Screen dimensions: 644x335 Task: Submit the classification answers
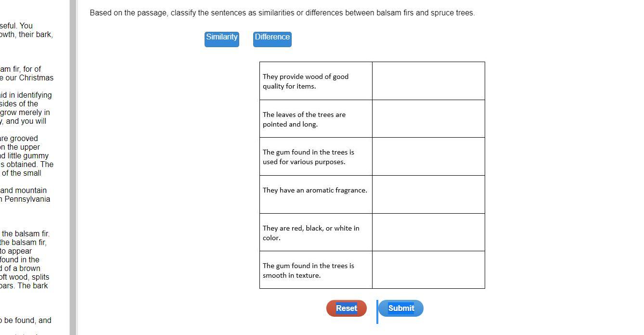click(x=401, y=309)
